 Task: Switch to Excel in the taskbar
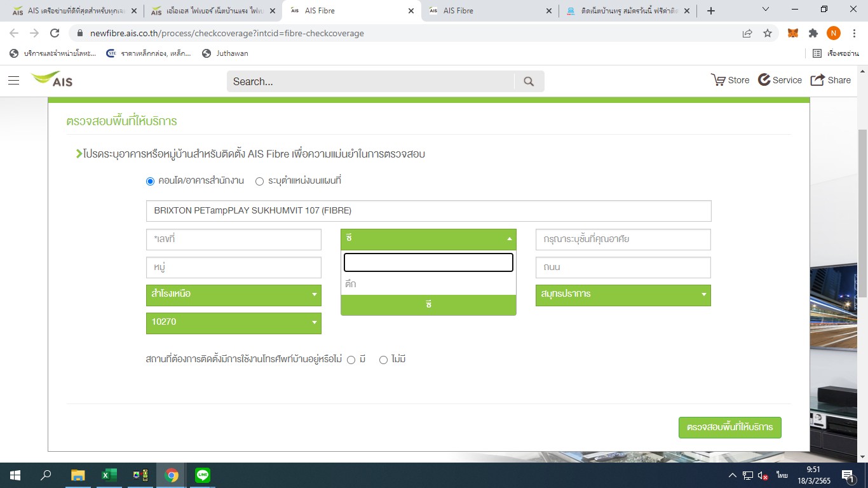[x=109, y=475]
